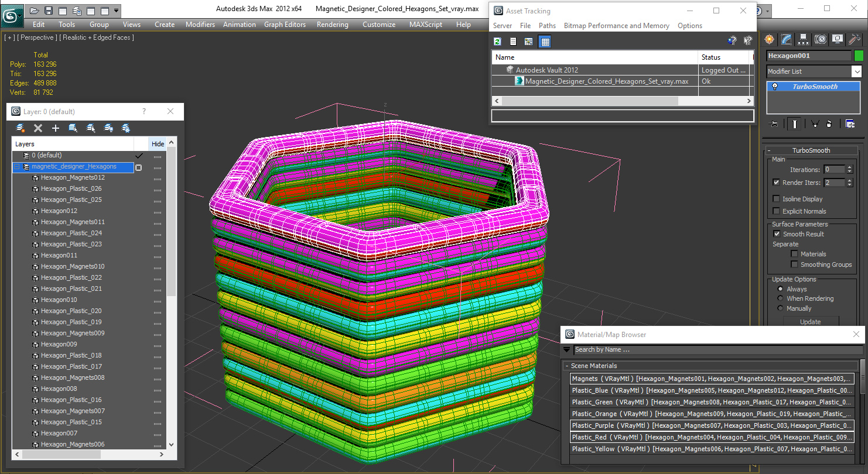Enable Explicit Normals checkbox
The image size is (868, 474).
pos(776,211)
